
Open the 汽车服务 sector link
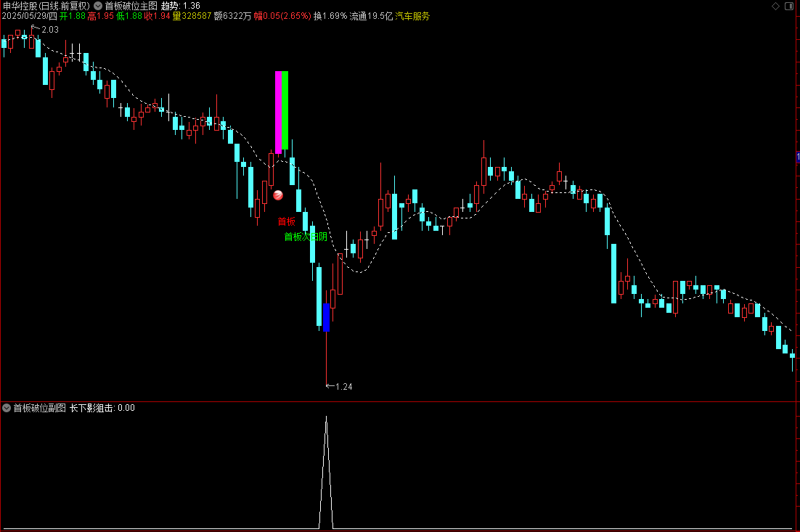(412, 16)
